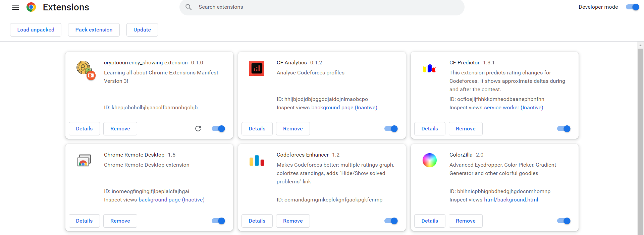The image size is (644, 235).
Task: Click the Chrome Remote Desktop ID text
Action: click(x=147, y=191)
